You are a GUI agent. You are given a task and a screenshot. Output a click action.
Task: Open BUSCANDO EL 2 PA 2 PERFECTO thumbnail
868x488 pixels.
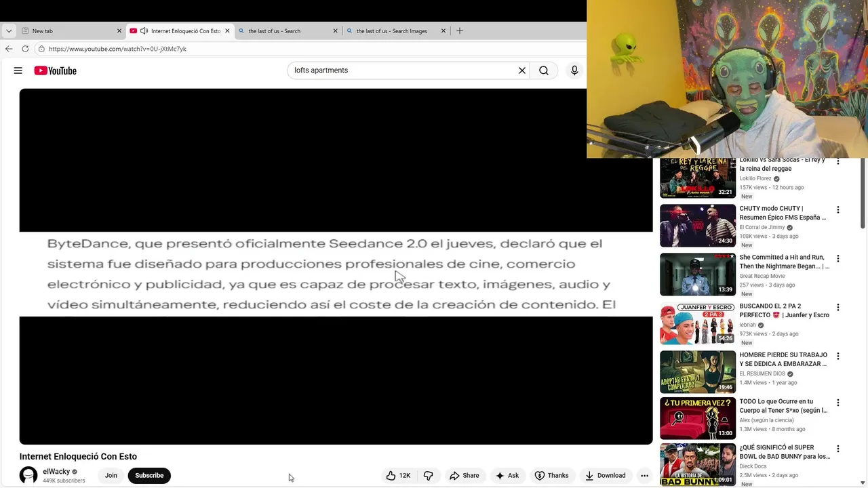(x=698, y=323)
